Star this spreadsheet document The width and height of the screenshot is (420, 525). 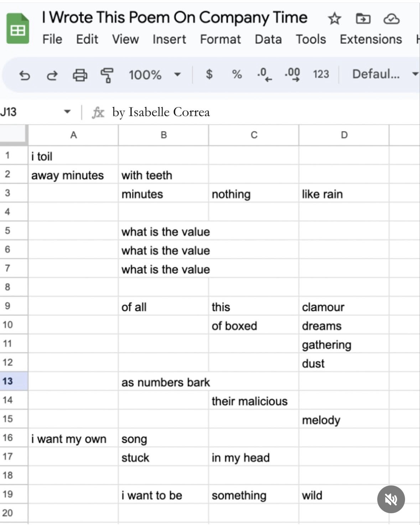click(x=334, y=19)
